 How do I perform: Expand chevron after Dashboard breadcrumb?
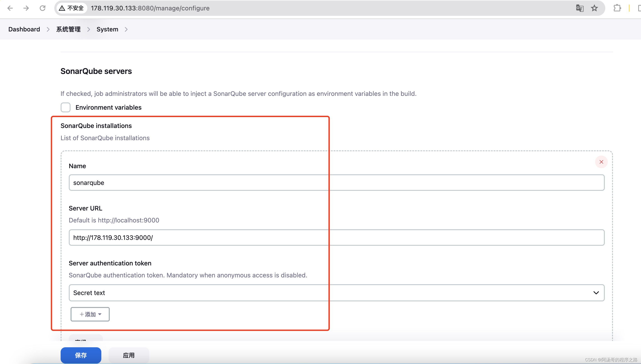pos(48,29)
